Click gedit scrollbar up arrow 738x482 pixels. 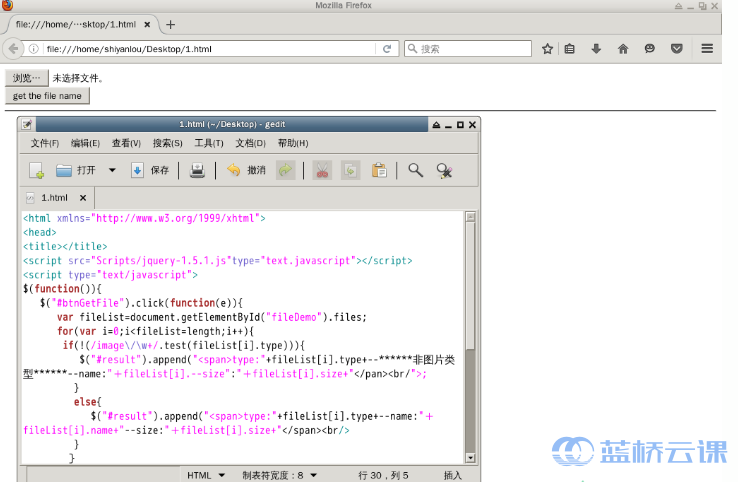470,217
